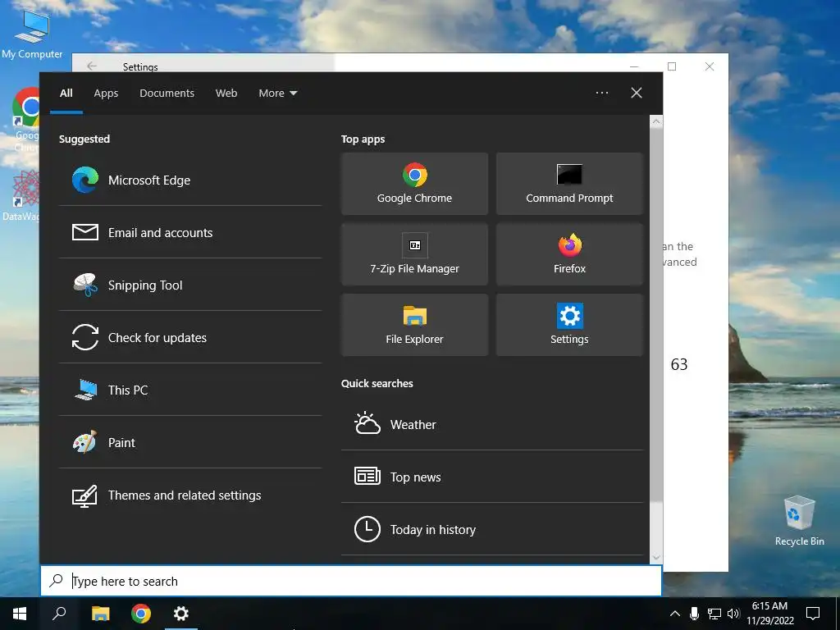Image resolution: width=840 pixels, height=630 pixels.
Task: Select Check for updates suggestion
Action: coord(190,337)
